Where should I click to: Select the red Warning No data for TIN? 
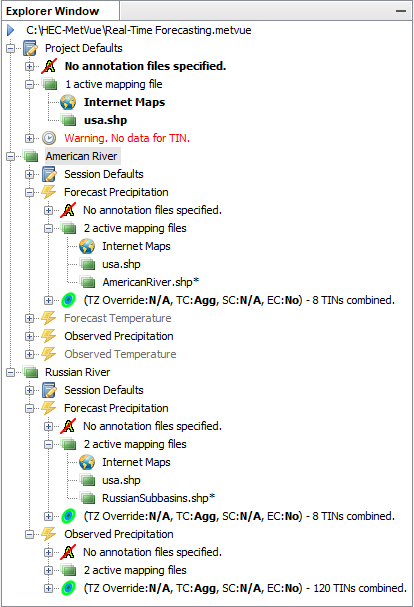(127, 138)
